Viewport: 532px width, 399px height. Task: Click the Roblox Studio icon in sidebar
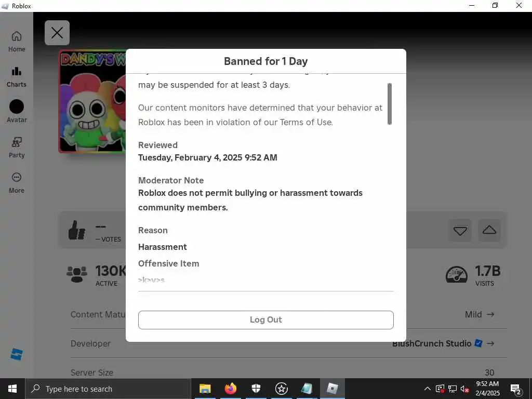point(17,354)
